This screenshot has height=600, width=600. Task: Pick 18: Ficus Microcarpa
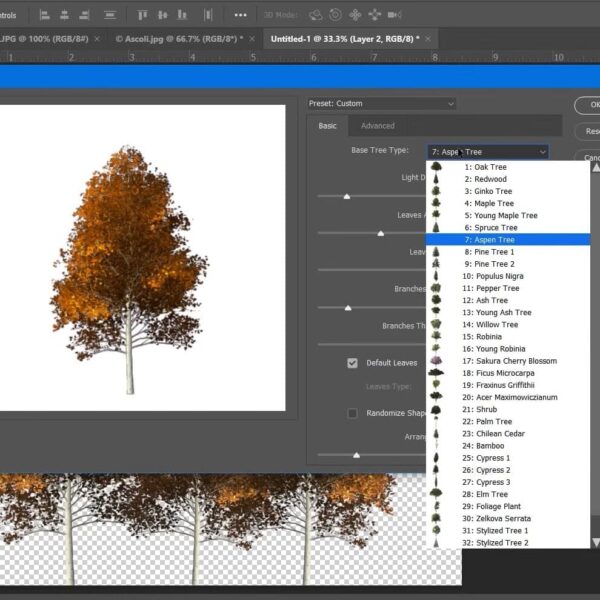(508, 373)
